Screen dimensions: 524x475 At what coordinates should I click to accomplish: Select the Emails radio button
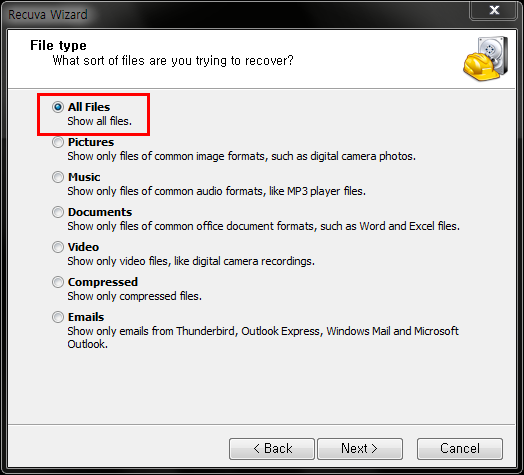(58, 317)
